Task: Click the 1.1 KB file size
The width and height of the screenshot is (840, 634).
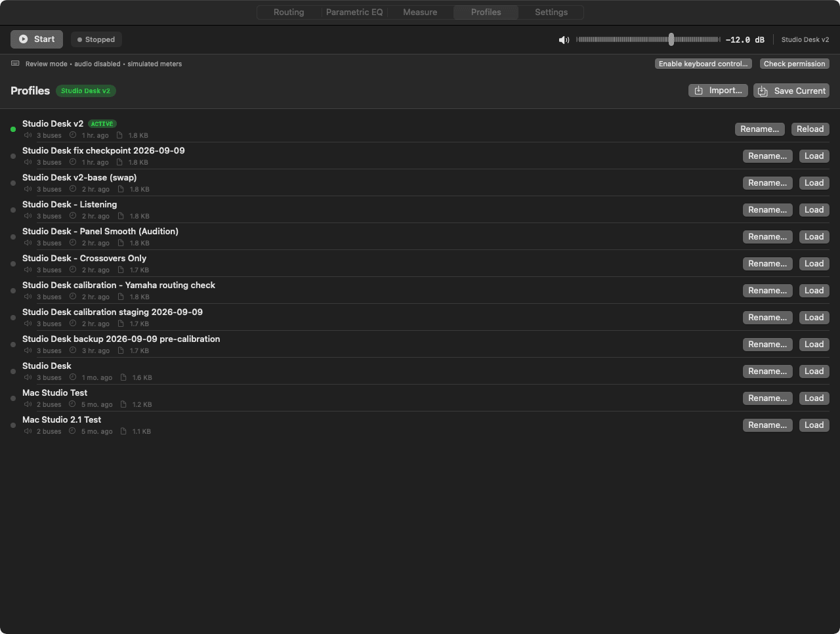Action: tap(142, 432)
